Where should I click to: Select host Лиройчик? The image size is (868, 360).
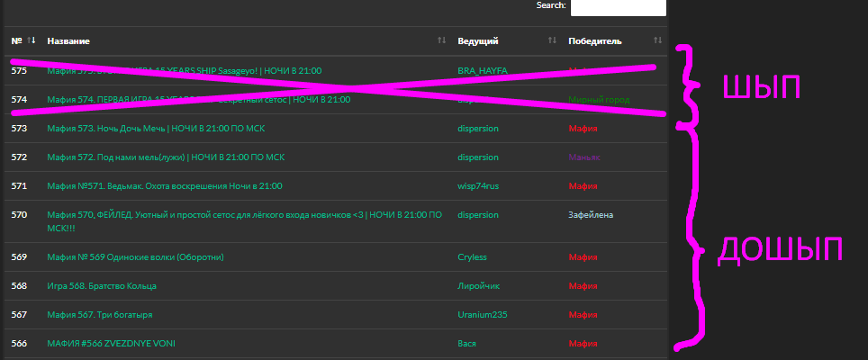coord(479,285)
